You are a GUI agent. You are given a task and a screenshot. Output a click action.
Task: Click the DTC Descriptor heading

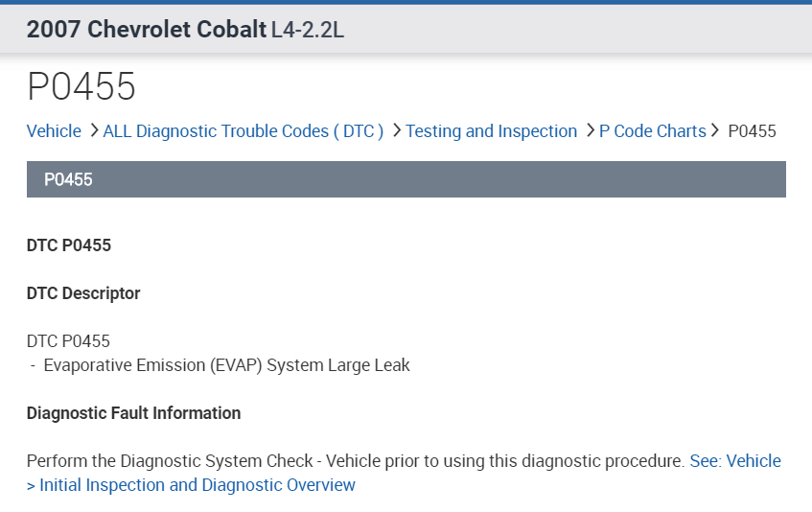pyautogui.click(x=83, y=293)
